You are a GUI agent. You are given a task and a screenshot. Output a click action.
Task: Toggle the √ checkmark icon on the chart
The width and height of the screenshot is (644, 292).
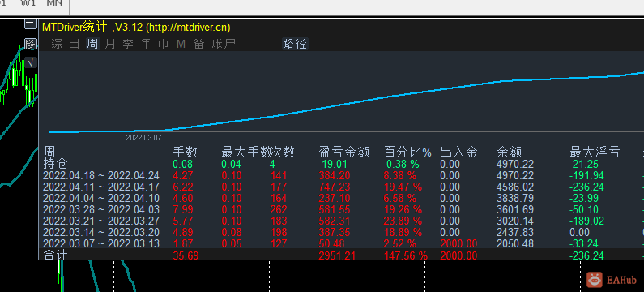click(31, 63)
